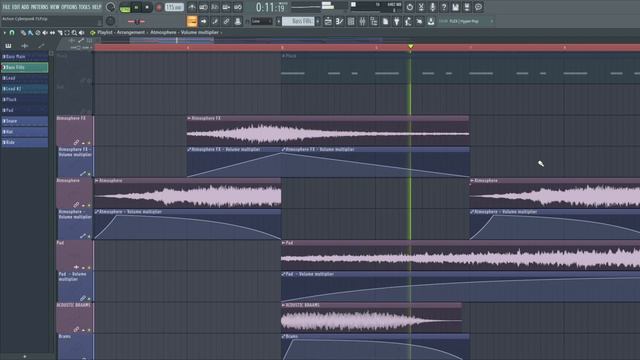Open the Piano roll icon
Image resolution: width=640 pixels, height=360 pixels.
pos(340,21)
